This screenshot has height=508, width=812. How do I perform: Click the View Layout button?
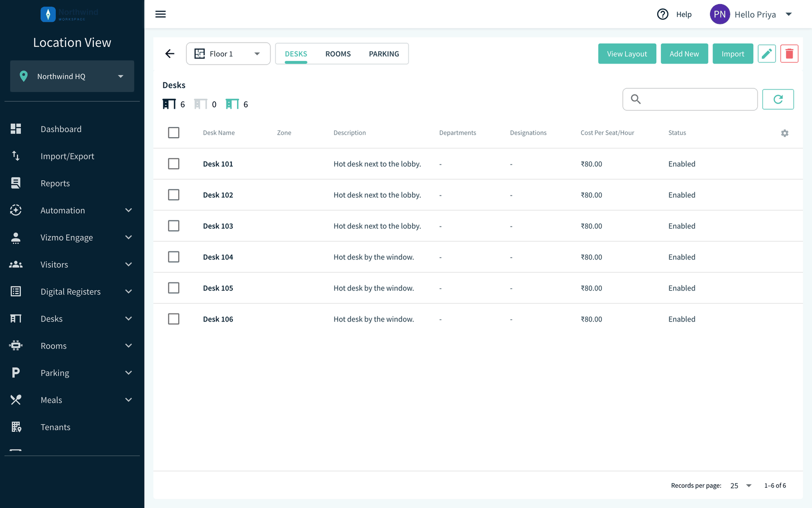click(627, 54)
